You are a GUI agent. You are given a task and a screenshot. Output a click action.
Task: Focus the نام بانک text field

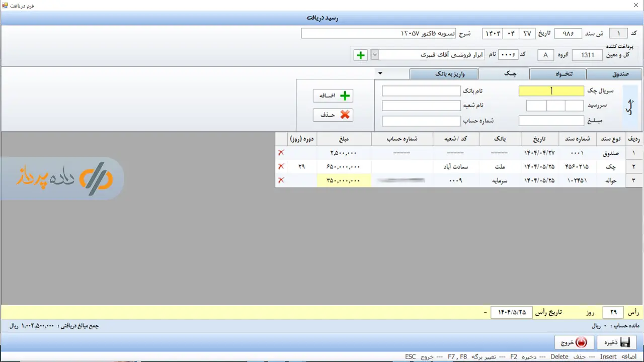coord(421,91)
